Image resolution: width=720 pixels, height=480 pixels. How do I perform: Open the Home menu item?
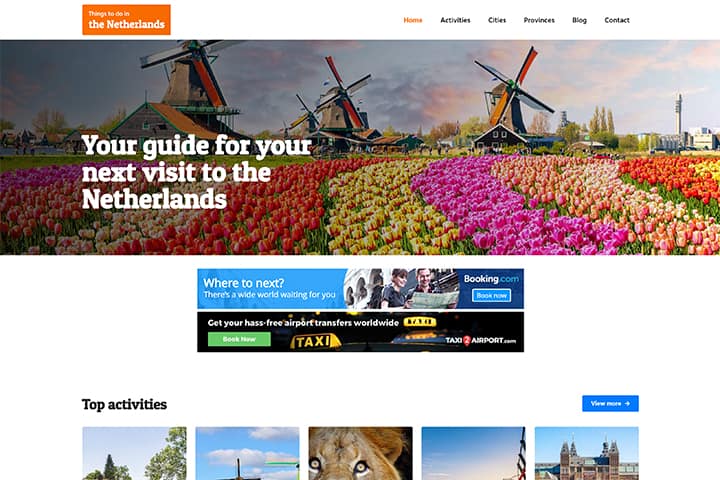(x=413, y=20)
